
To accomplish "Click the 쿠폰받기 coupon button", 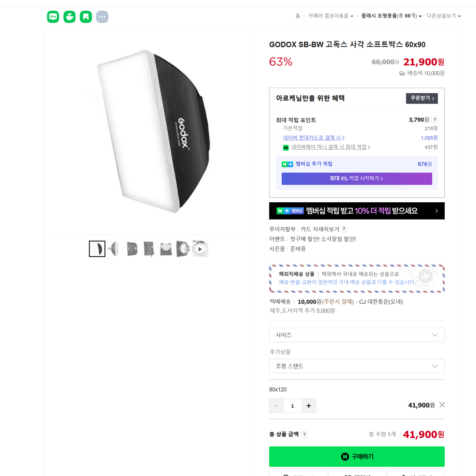I will [x=422, y=98].
